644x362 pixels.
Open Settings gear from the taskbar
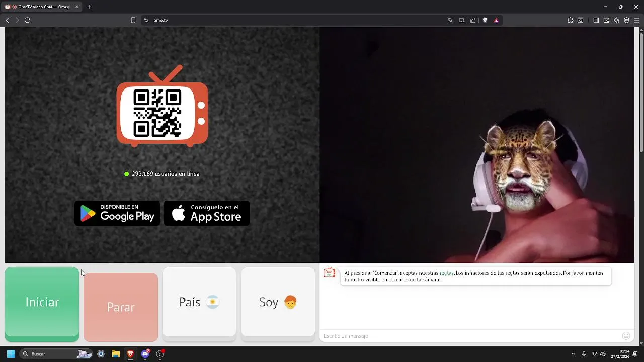tap(101, 354)
